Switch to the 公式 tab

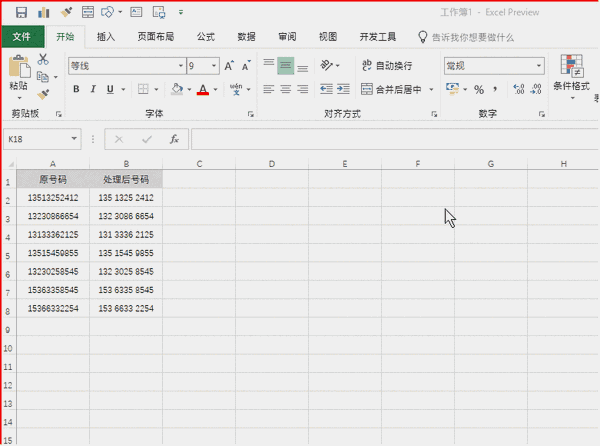click(206, 37)
